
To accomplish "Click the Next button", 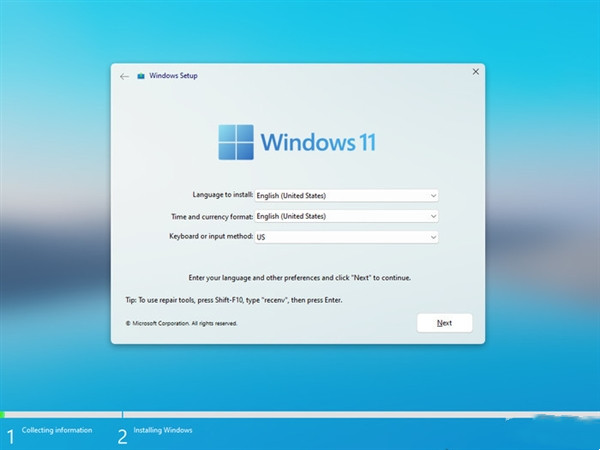I will pos(444,323).
